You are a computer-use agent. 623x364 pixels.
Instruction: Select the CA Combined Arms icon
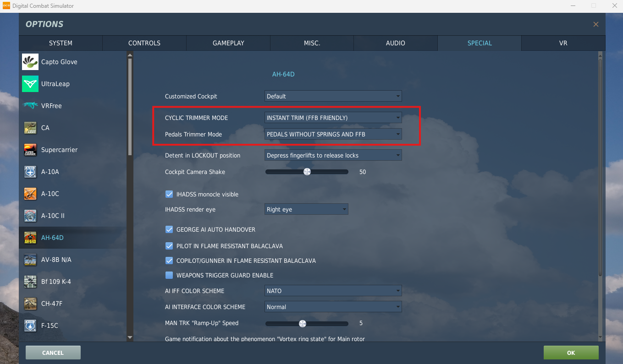[x=30, y=128]
